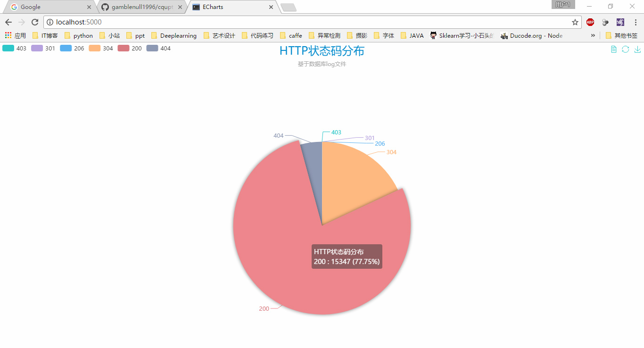Open the caffe bookmark folder
Image resolution: width=644 pixels, height=348 pixels.
point(291,35)
